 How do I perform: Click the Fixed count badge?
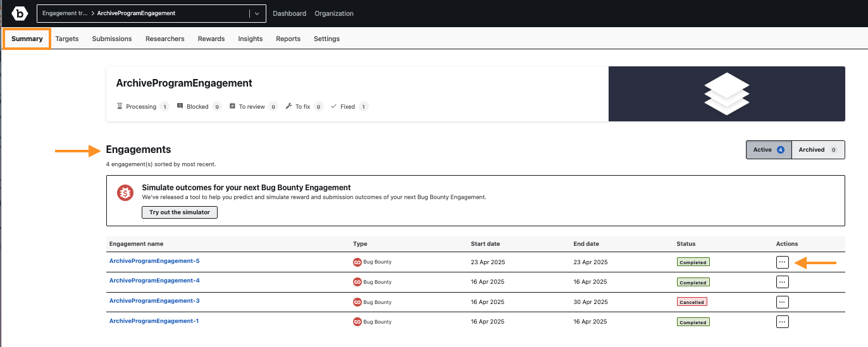click(363, 106)
